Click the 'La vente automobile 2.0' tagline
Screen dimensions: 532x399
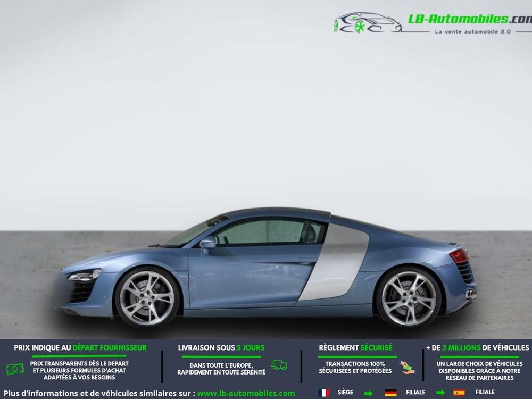[x=472, y=31]
